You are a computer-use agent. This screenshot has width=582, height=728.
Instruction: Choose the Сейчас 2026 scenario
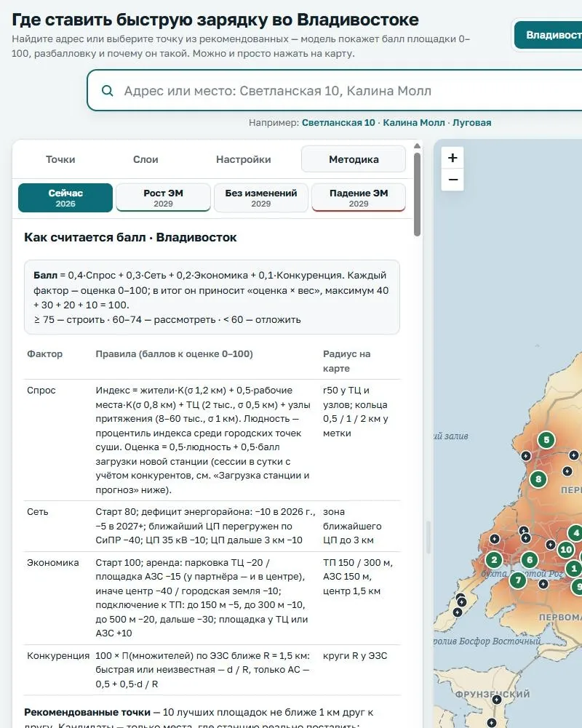(65, 198)
